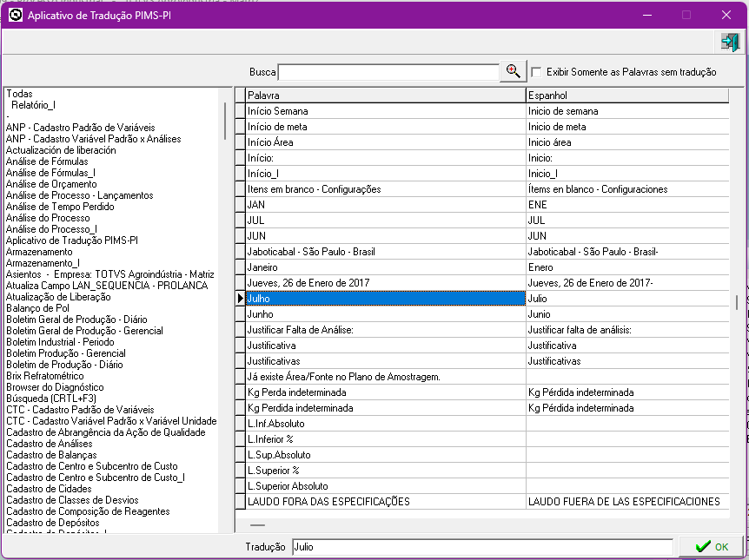Click the Palavra column header
Screen dimensions: 749x560
386,96
